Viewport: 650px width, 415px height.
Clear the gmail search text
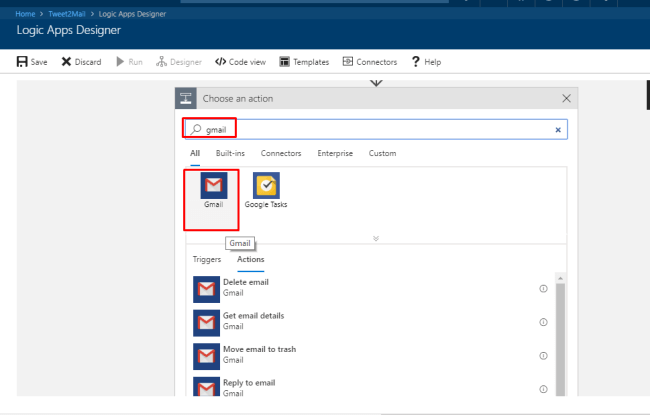coord(558,130)
